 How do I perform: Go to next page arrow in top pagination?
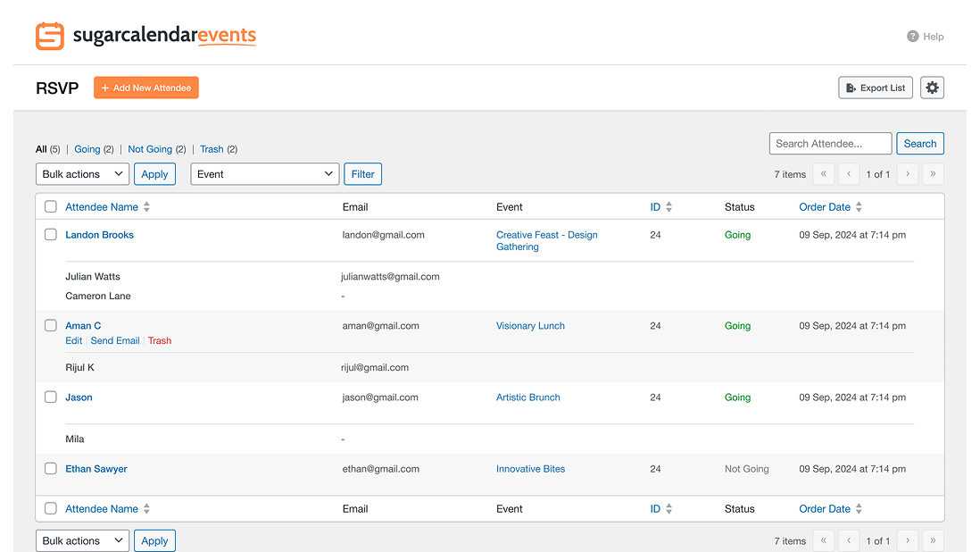[908, 174]
